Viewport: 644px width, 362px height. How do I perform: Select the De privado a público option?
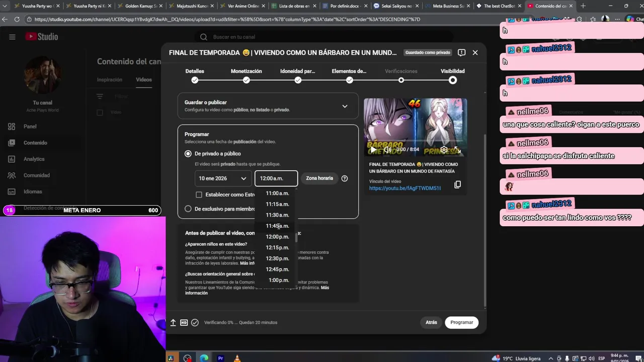(188, 153)
